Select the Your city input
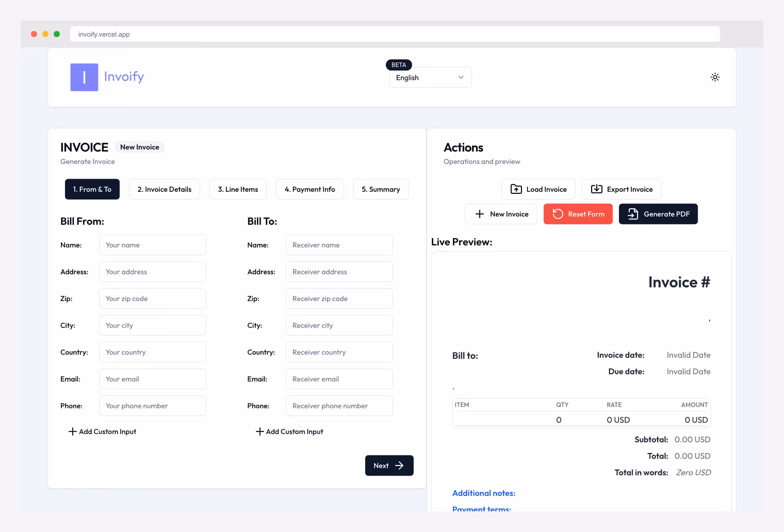Screen dimensions: 784x532 pyautogui.click(x=153, y=325)
